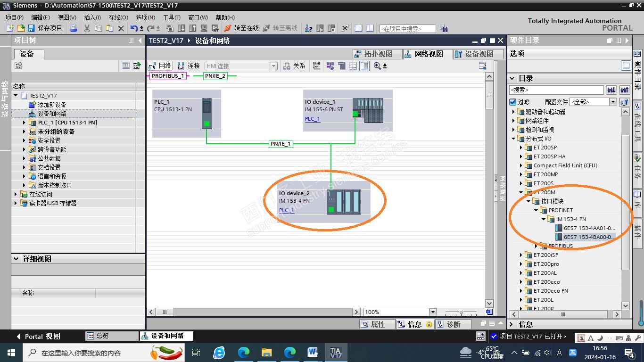
Task: Click the copy icon in the toolbar
Action: tap(98, 28)
